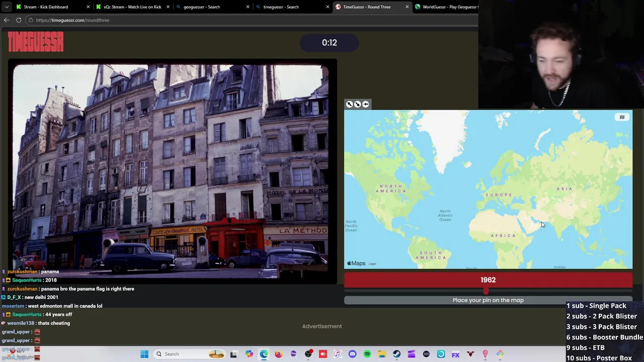Click 'Place your pin on the map' button

pos(488,300)
